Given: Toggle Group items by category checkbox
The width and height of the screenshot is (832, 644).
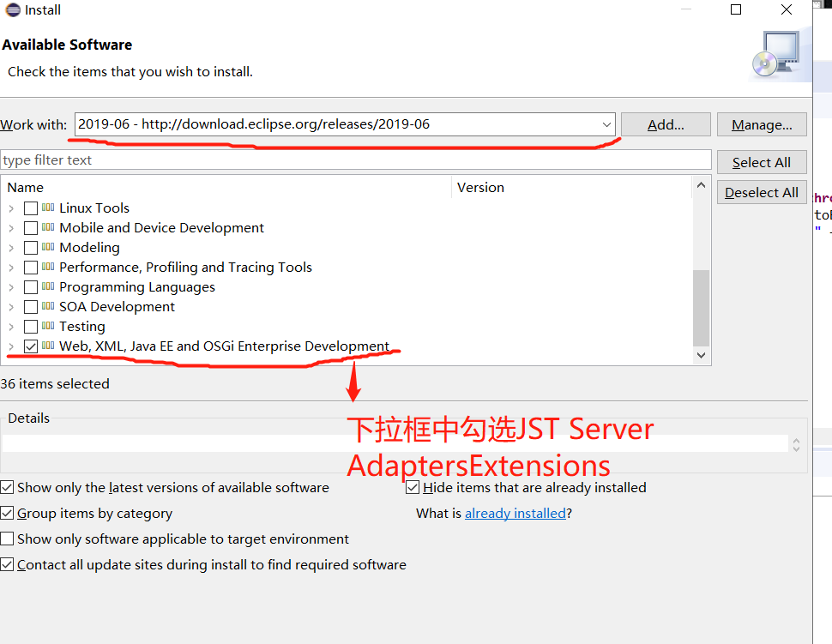Looking at the screenshot, I should tap(7, 513).
